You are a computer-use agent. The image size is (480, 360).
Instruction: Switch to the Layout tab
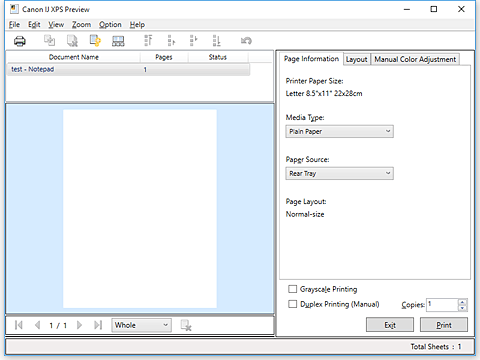356,59
